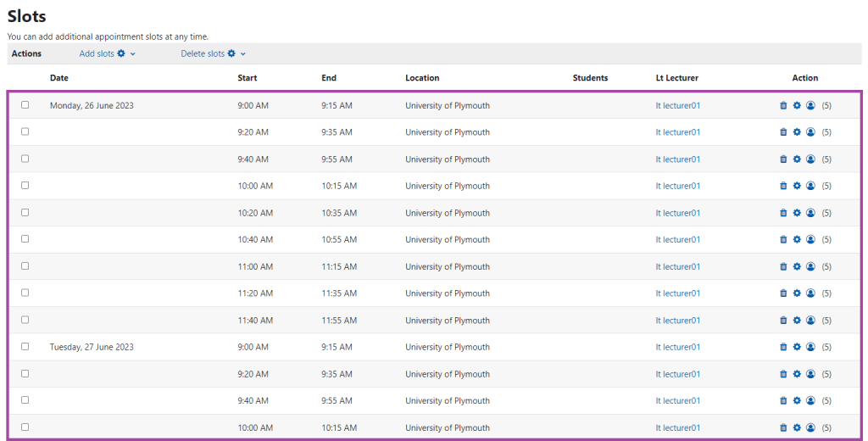Click the Action column header

point(805,77)
